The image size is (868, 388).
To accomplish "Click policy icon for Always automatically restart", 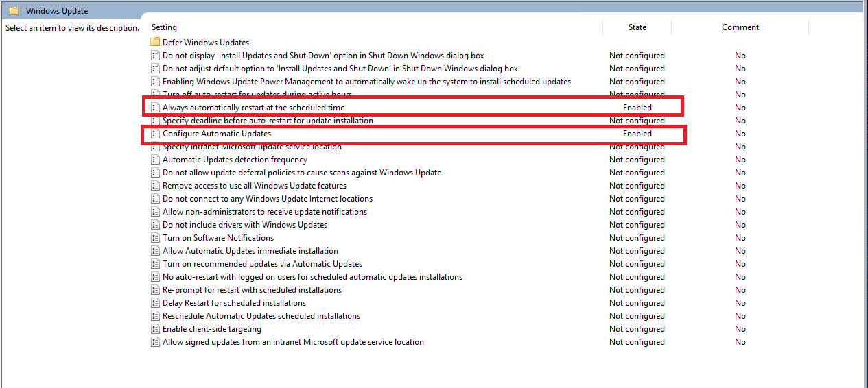I will (x=155, y=108).
